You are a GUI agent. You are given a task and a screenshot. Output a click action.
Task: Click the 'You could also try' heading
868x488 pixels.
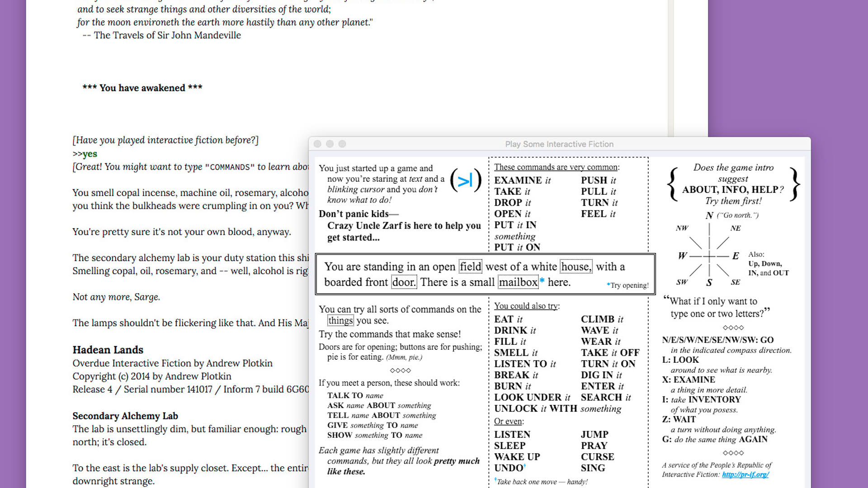[x=526, y=306]
